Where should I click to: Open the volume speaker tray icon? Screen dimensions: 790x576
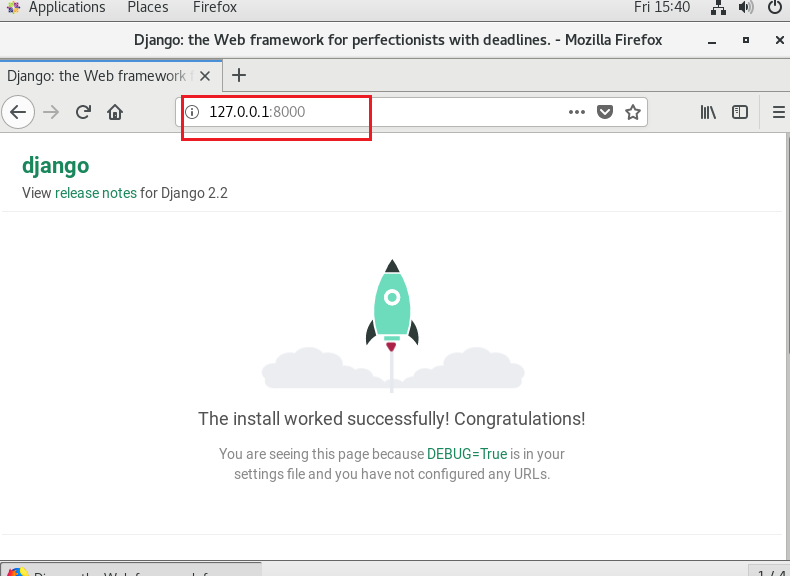click(746, 8)
